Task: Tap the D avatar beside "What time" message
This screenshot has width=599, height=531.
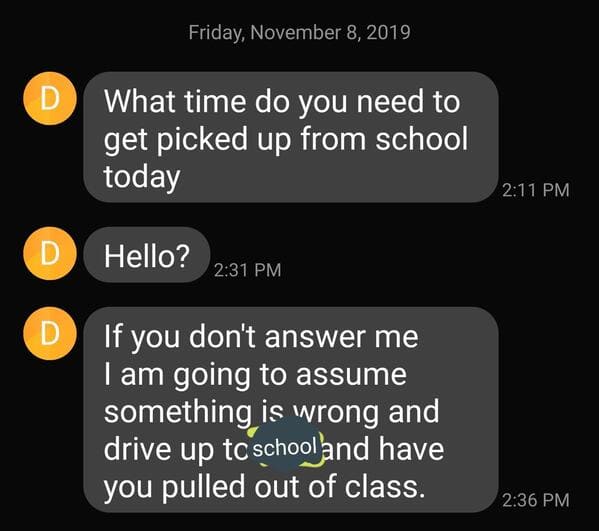Action: tap(50, 99)
